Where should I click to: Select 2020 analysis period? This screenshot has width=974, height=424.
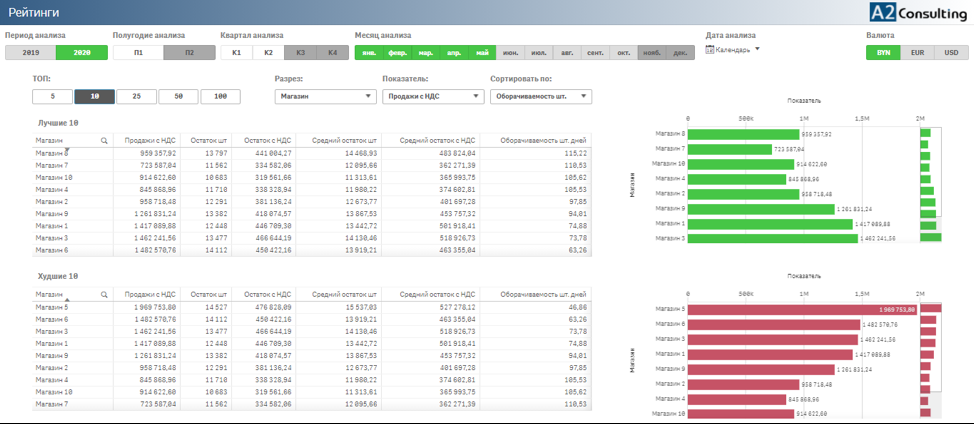coord(81,53)
